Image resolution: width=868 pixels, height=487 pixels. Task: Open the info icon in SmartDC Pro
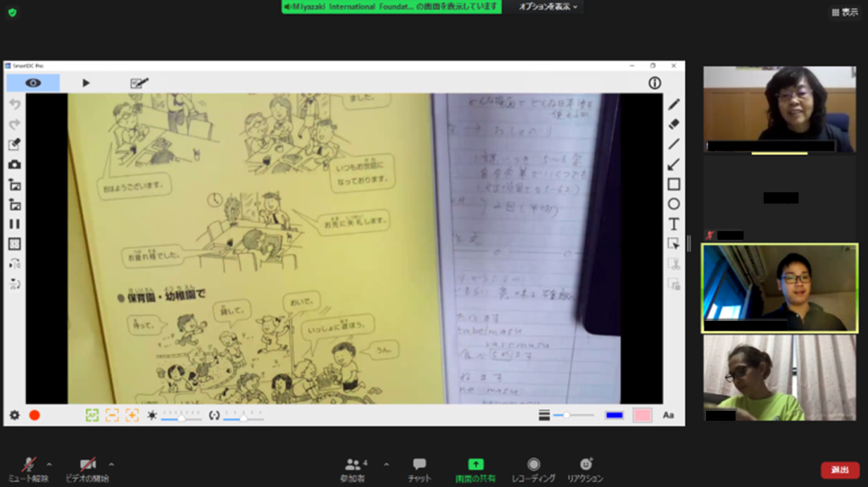click(x=654, y=83)
